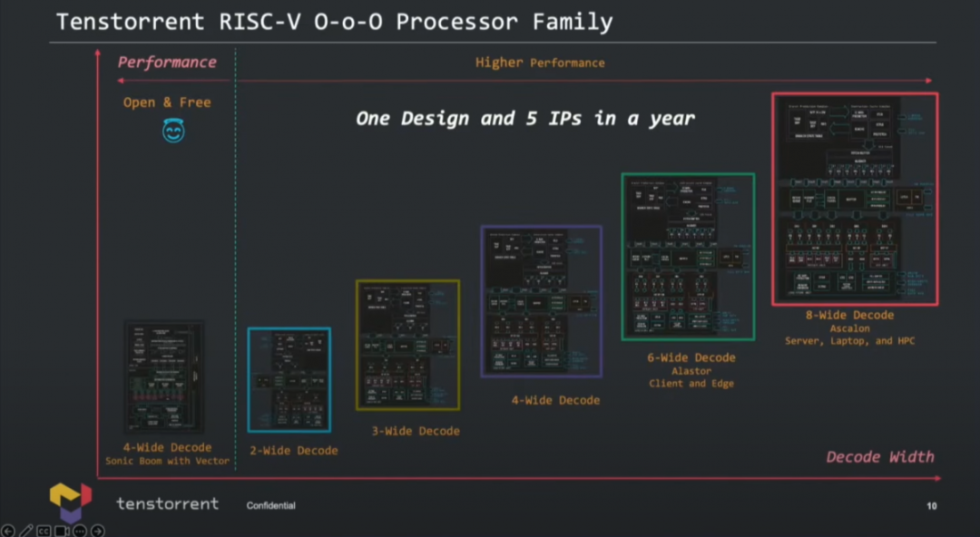Image resolution: width=980 pixels, height=537 pixels.
Task: Click the pink 'Performance' label
Action: (167, 62)
